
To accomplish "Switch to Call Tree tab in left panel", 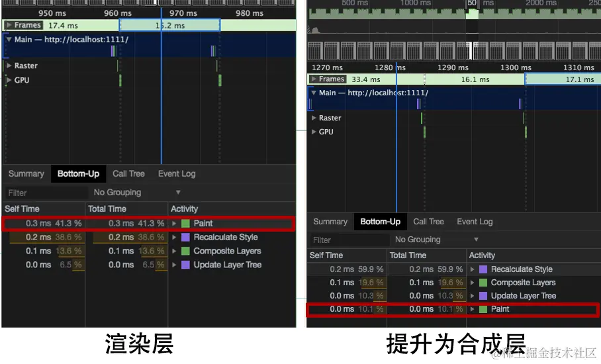I will (x=128, y=174).
